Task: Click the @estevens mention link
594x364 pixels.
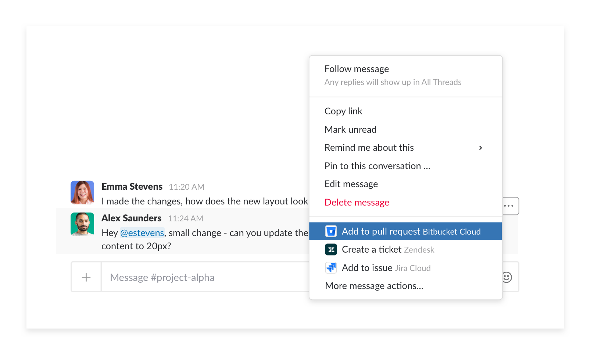Action: pos(142,233)
